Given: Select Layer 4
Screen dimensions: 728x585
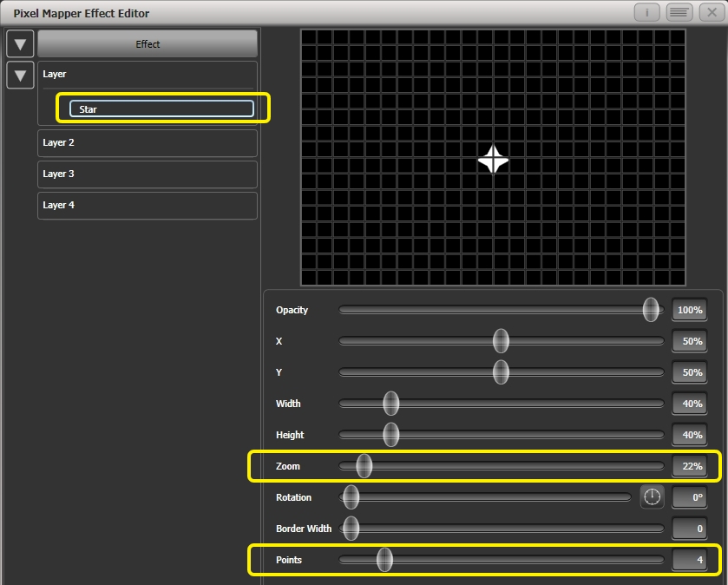Looking at the screenshot, I should coord(147,205).
